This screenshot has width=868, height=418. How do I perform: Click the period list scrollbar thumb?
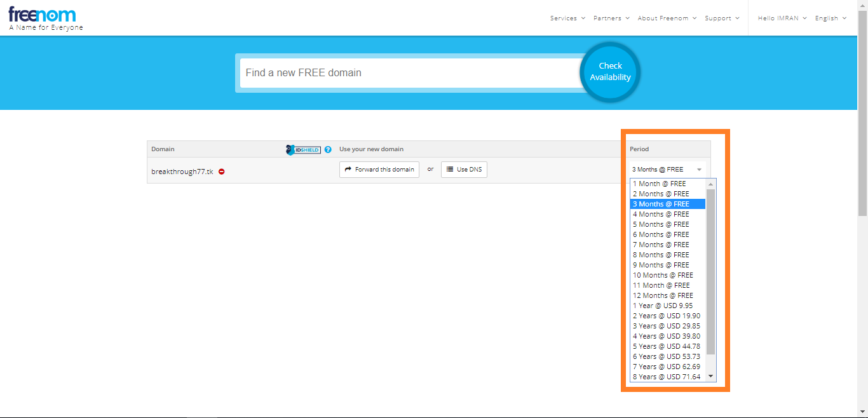(x=710, y=271)
